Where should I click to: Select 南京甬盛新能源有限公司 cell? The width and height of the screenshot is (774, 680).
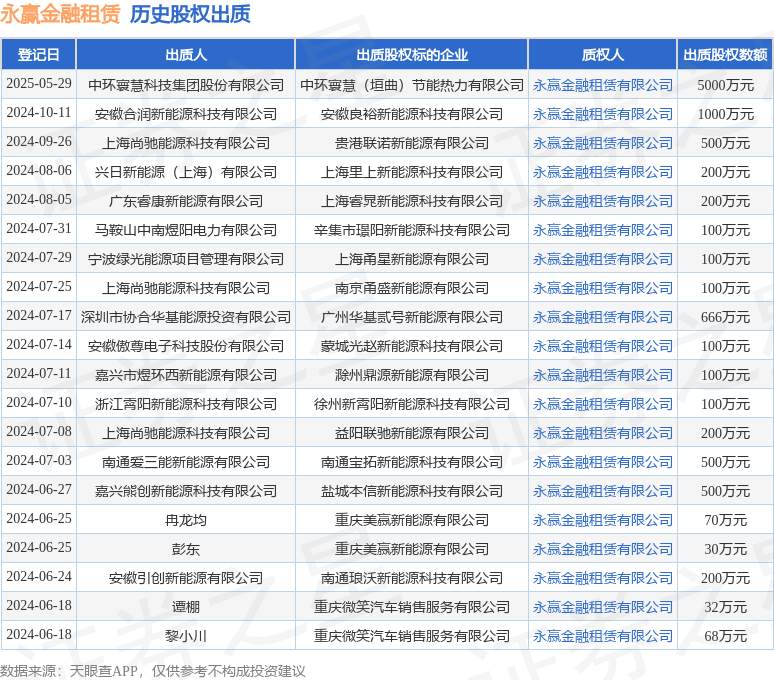click(412, 288)
